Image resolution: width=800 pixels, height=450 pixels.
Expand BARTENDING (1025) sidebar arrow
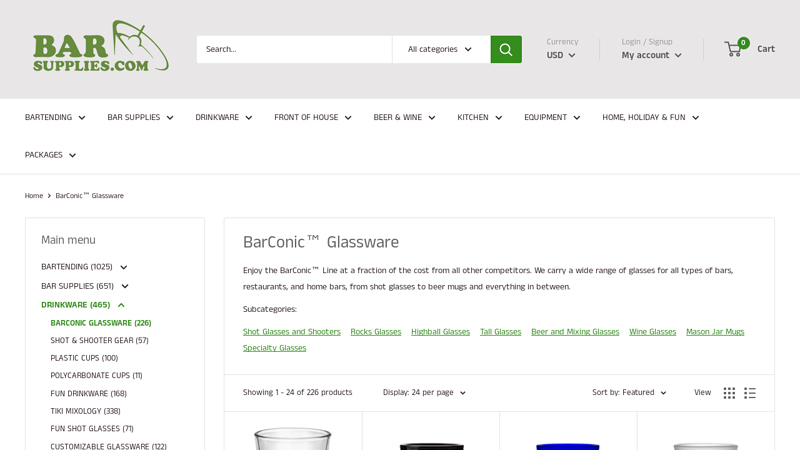click(123, 267)
